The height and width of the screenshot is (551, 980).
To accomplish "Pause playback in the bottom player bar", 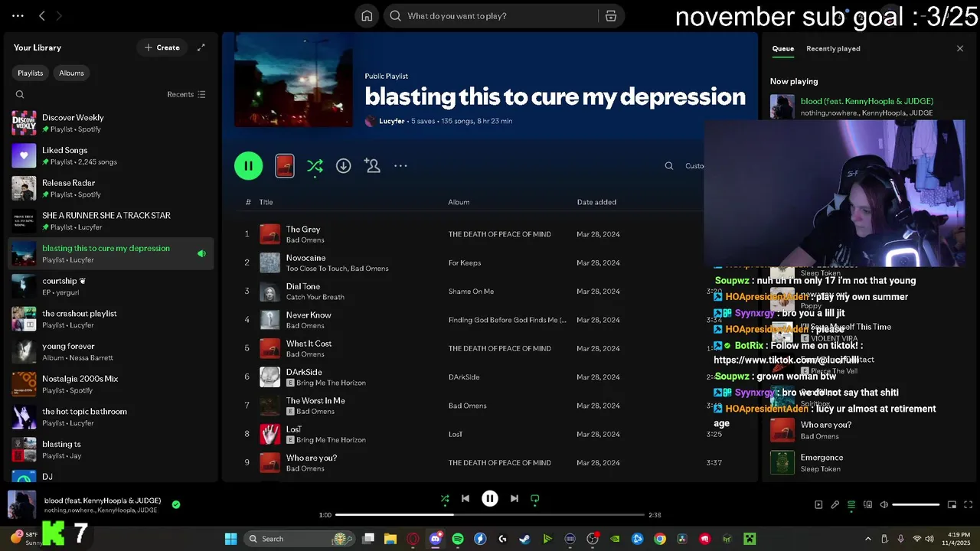I will pyautogui.click(x=490, y=498).
